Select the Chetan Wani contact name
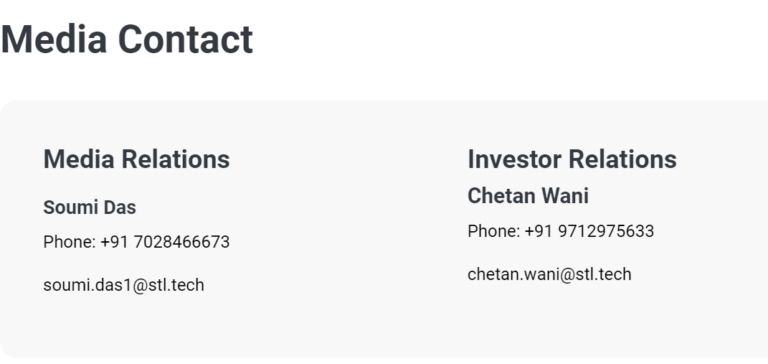768x364 pixels. (x=528, y=196)
